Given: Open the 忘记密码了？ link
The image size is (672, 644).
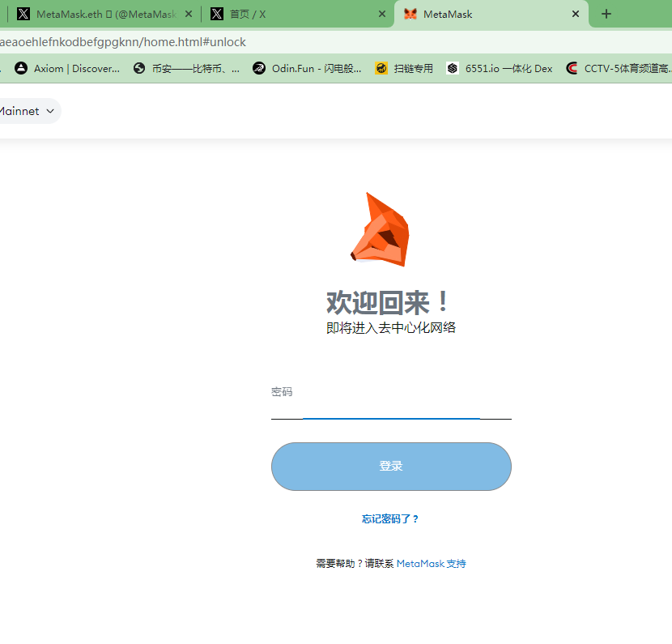Looking at the screenshot, I should click(390, 518).
